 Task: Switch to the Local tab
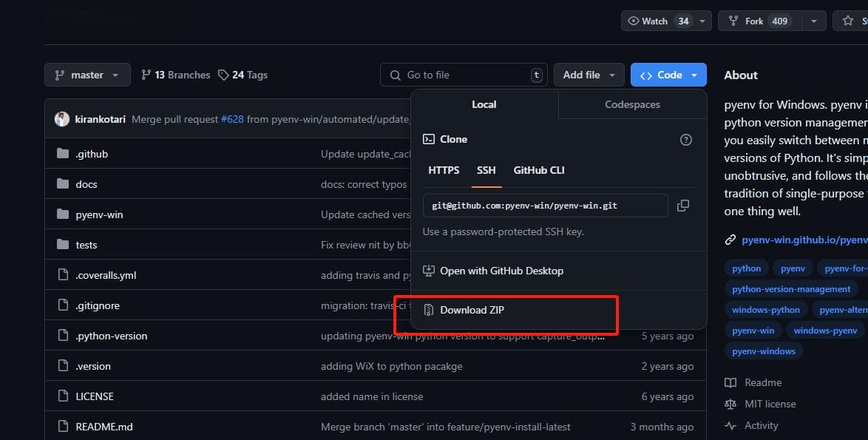point(484,104)
